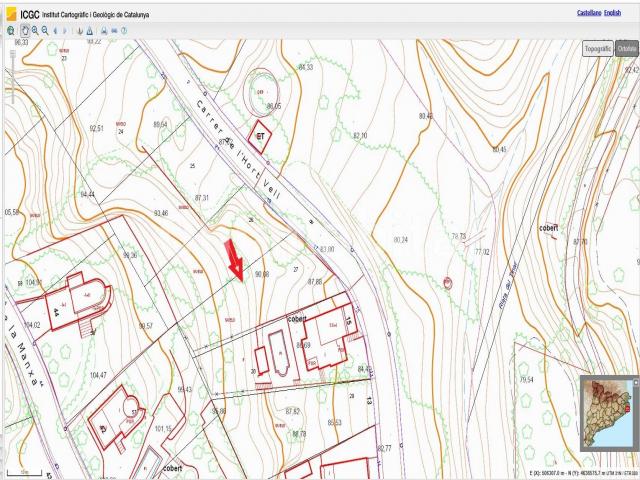Image resolution: width=640 pixels, height=480 pixels.
Task: Switch to Topogràfic map layer
Action: click(597, 48)
